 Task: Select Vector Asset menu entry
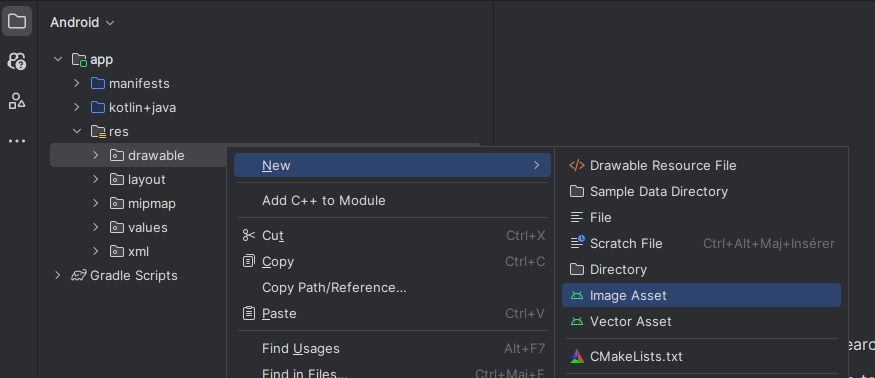[x=701, y=322]
